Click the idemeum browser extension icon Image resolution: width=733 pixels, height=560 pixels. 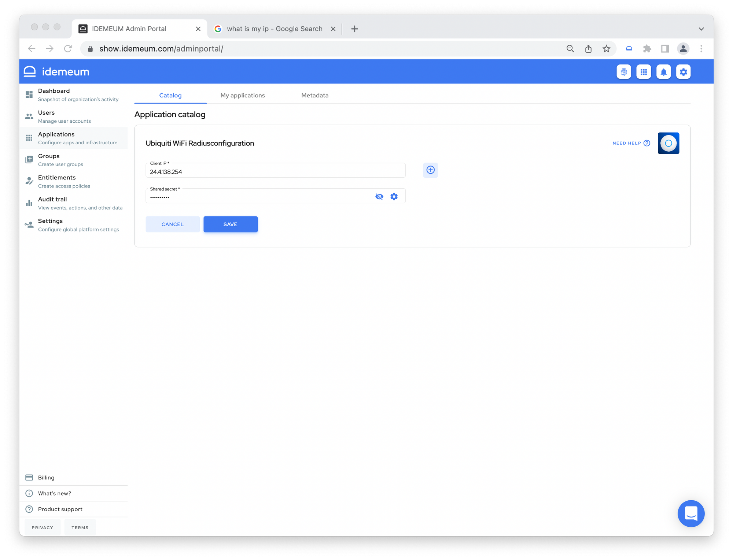[x=629, y=49]
